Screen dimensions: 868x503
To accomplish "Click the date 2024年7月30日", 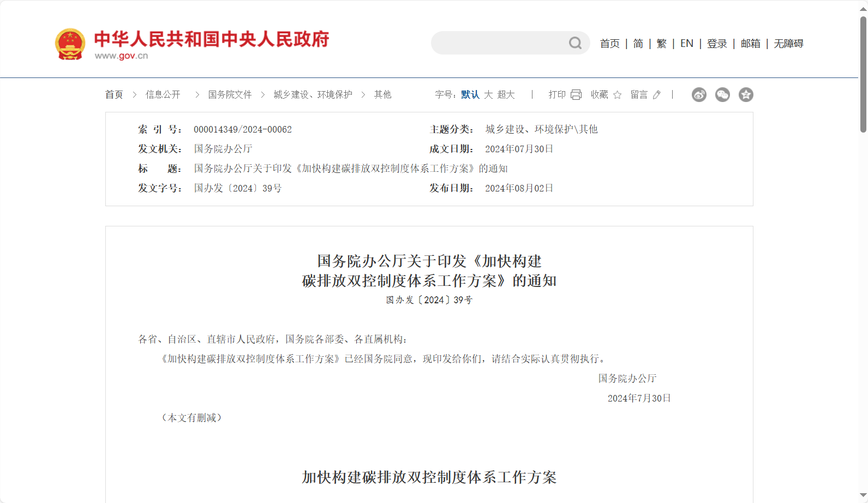I will [x=639, y=398].
